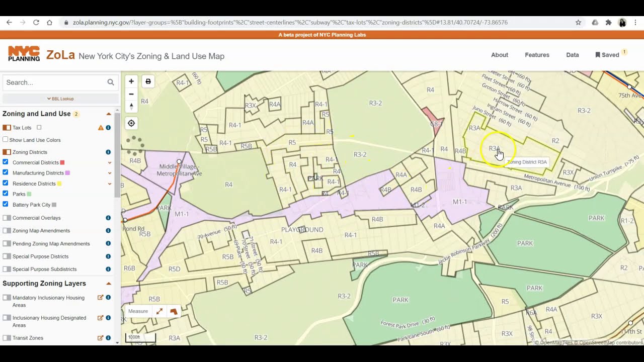The height and width of the screenshot is (362, 644).
Task: Open info for Transit Zones
Action: click(x=108, y=338)
